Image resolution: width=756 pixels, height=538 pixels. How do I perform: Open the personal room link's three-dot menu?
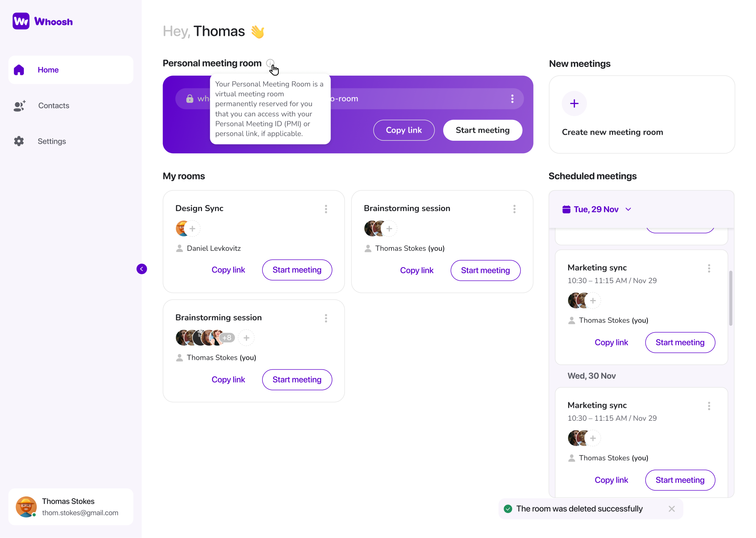pyautogui.click(x=512, y=99)
